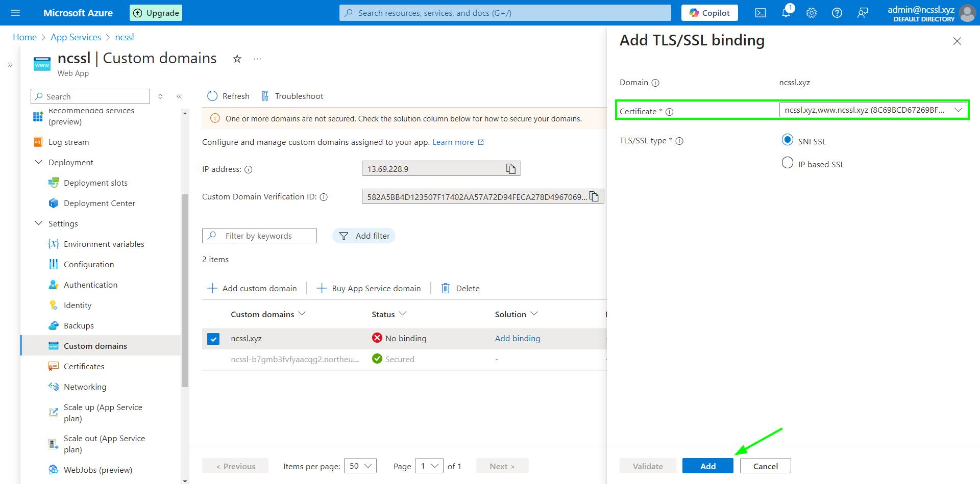
Task: Click the Filter by keywords field
Action: pyautogui.click(x=265, y=236)
